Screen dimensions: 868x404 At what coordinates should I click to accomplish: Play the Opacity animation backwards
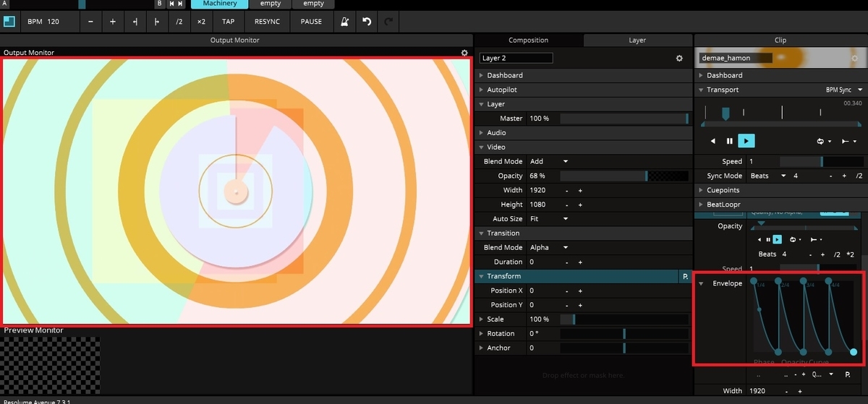coord(759,239)
